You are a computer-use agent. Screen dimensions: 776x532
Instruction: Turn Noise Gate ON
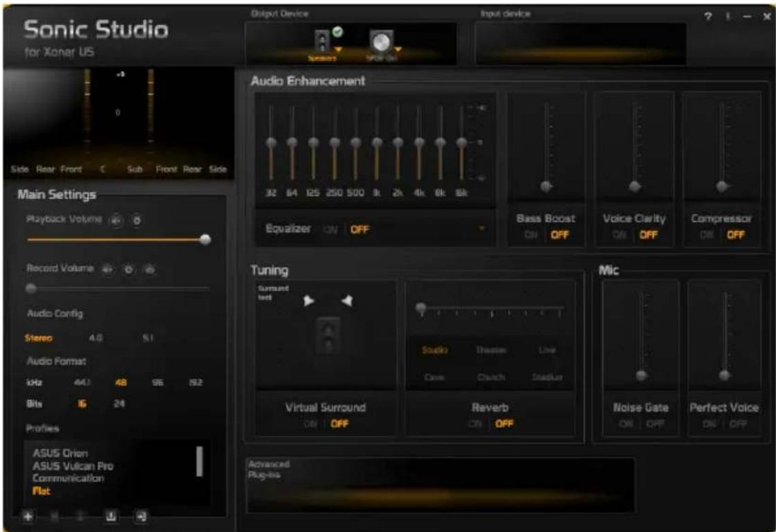click(x=626, y=424)
